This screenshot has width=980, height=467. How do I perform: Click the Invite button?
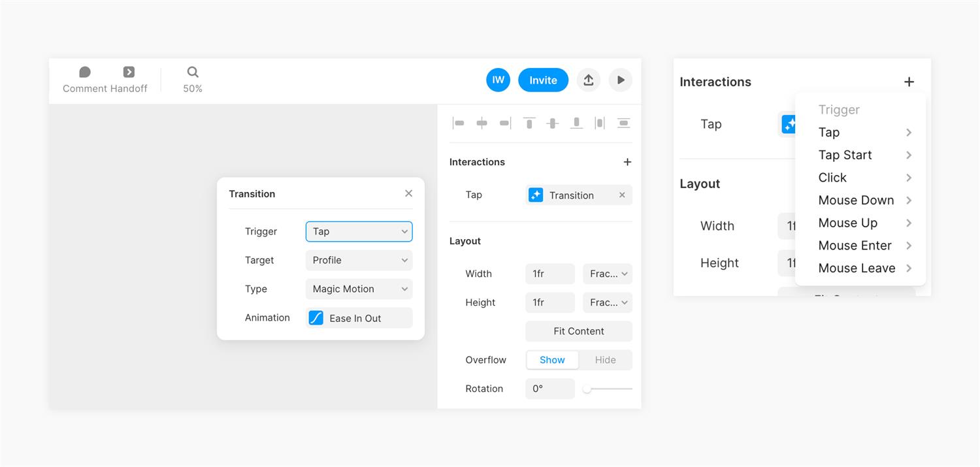click(x=543, y=80)
